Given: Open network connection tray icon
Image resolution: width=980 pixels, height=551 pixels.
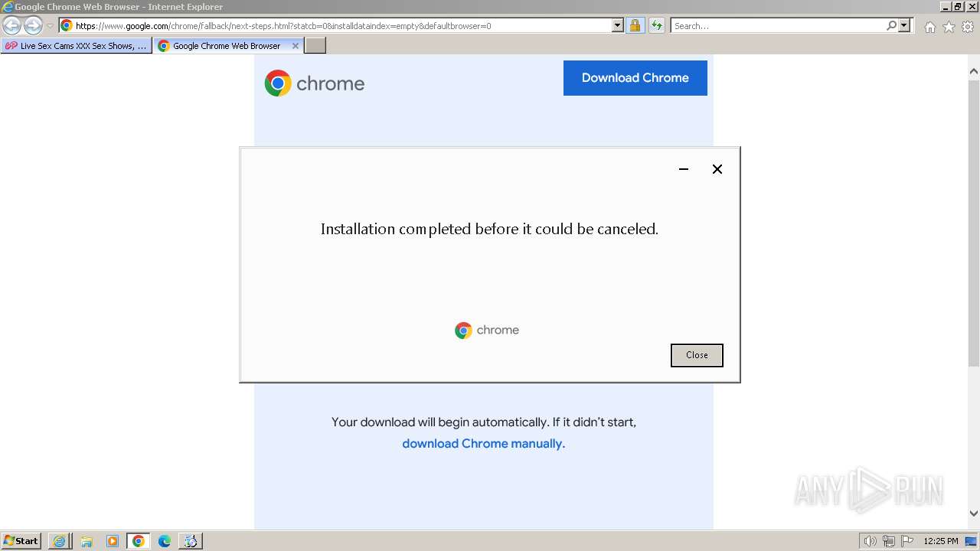Looking at the screenshot, I should click(889, 541).
